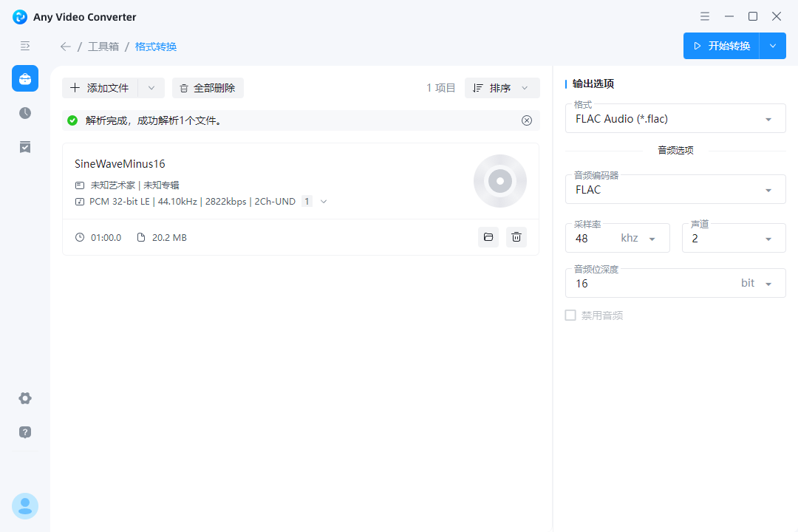Click the 未知艺术家 | 未知专辑 text

click(x=135, y=185)
